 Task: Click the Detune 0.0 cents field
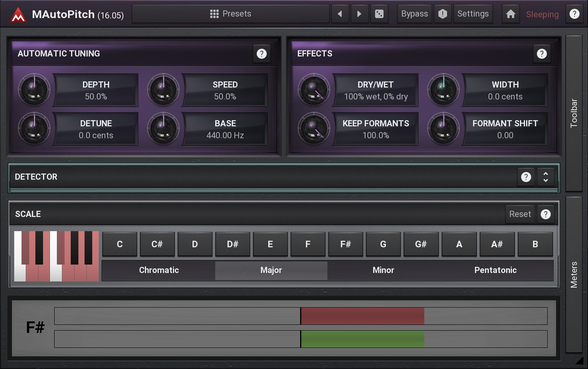(x=96, y=129)
